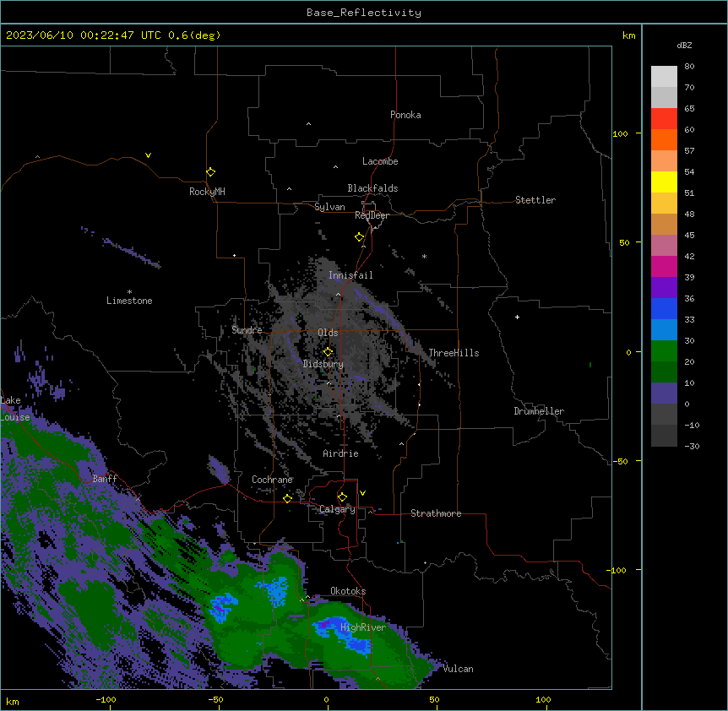Image resolution: width=728 pixels, height=711 pixels.
Task: Select the yellow diamond marker south of RedDeer
Action: point(359,237)
